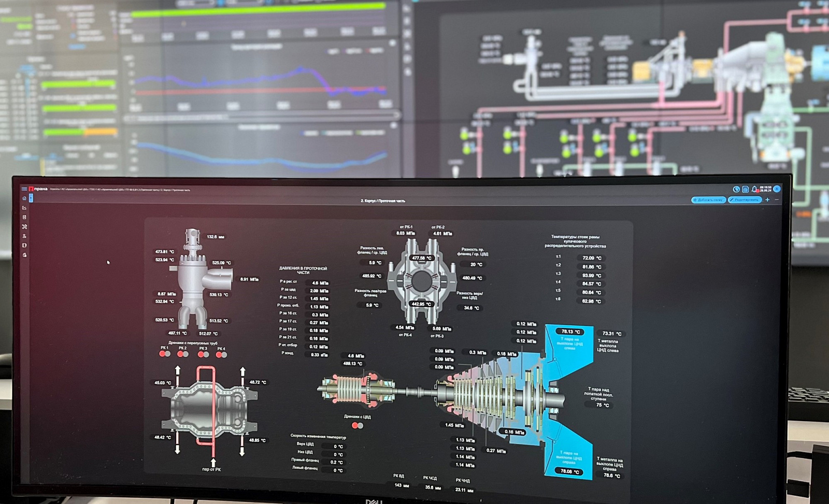The image size is (829, 504).
Task: Open the user icon in the sidebar
Action: tap(24, 236)
